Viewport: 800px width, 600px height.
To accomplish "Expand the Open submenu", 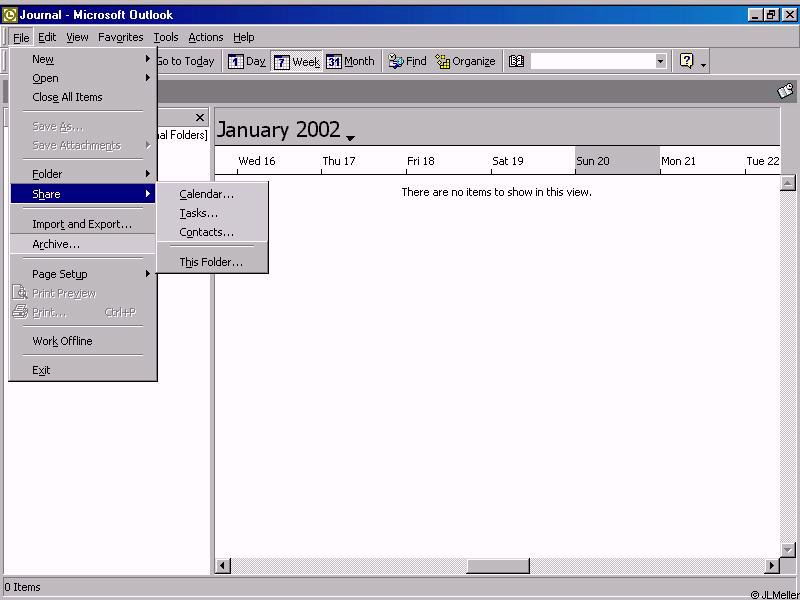I will point(83,78).
